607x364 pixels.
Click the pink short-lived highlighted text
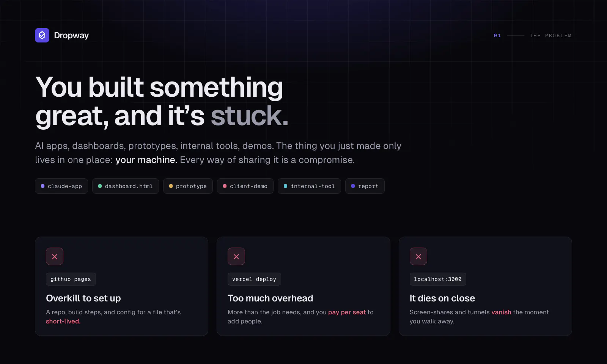coord(63,321)
